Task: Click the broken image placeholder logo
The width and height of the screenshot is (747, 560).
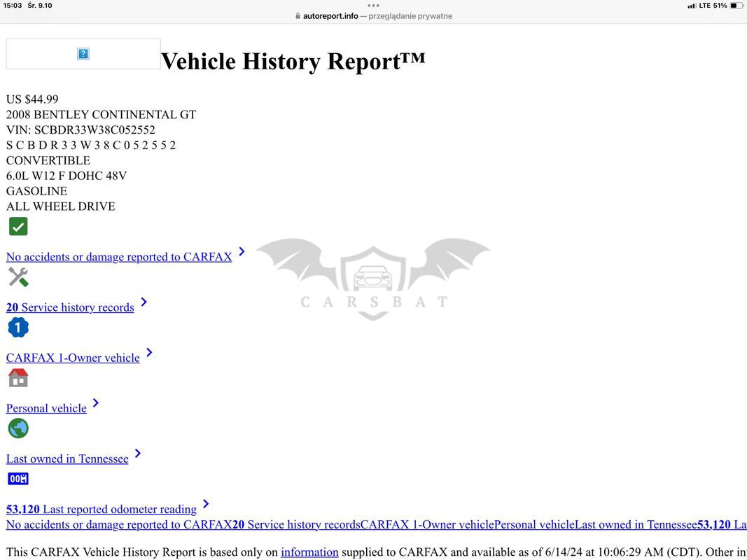Action: pos(83,54)
